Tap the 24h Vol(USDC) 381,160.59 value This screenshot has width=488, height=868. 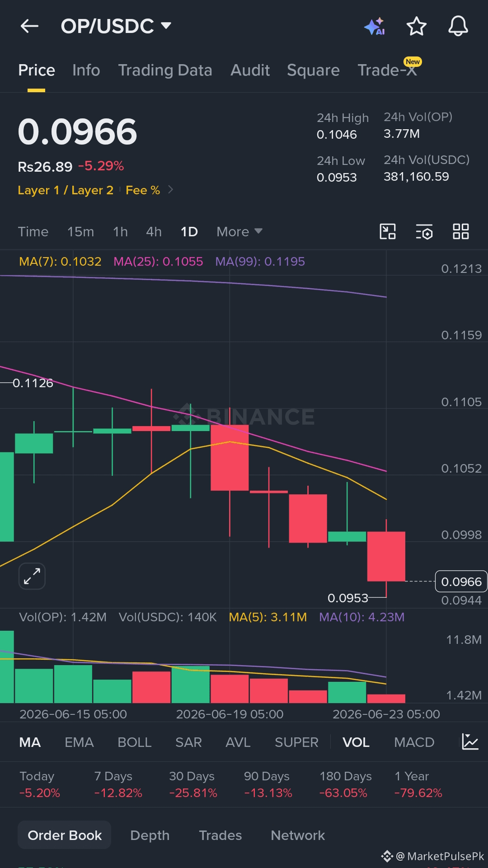tap(416, 177)
